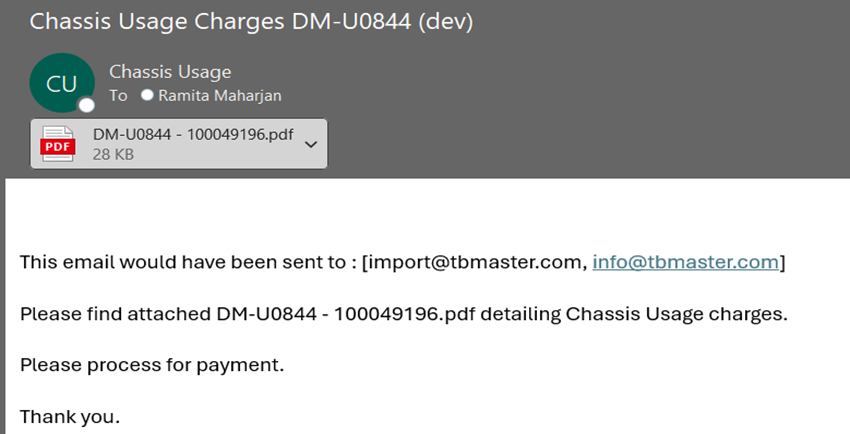Viewport: 850px width, 434px height.
Task: Click the 28 KB attachment size label
Action: [x=113, y=154]
